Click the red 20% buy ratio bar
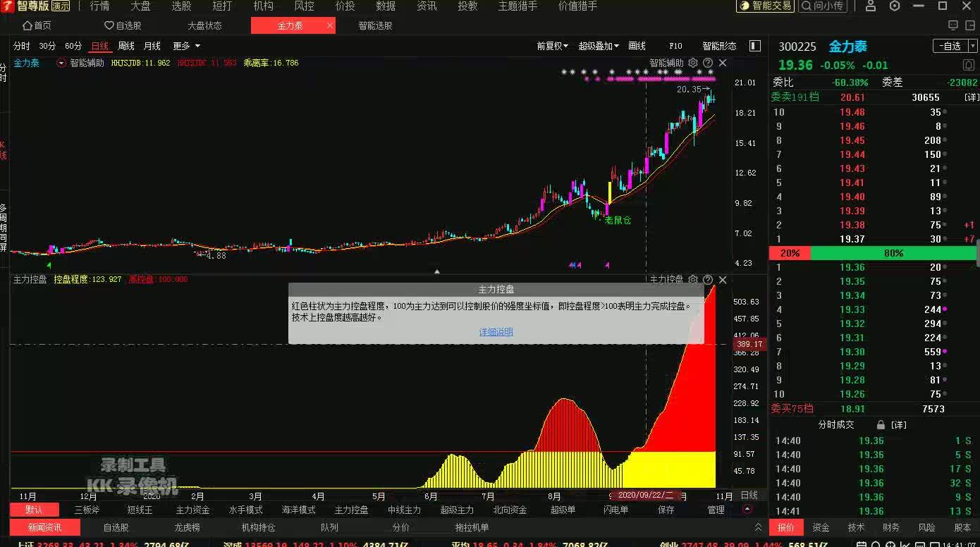This screenshot has width=980, height=547. [790, 253]
